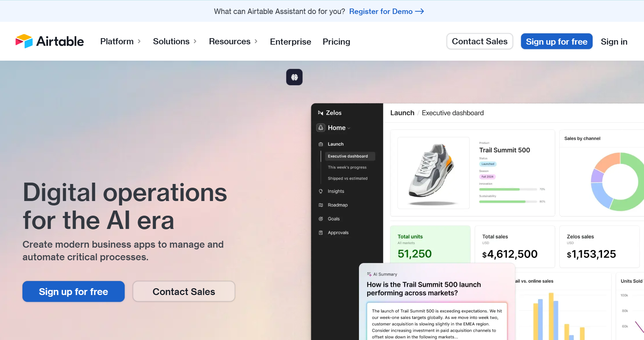Go to the Pricing page
The width and height of the screenshot is (644, 340).
click(x=336, y=42)
